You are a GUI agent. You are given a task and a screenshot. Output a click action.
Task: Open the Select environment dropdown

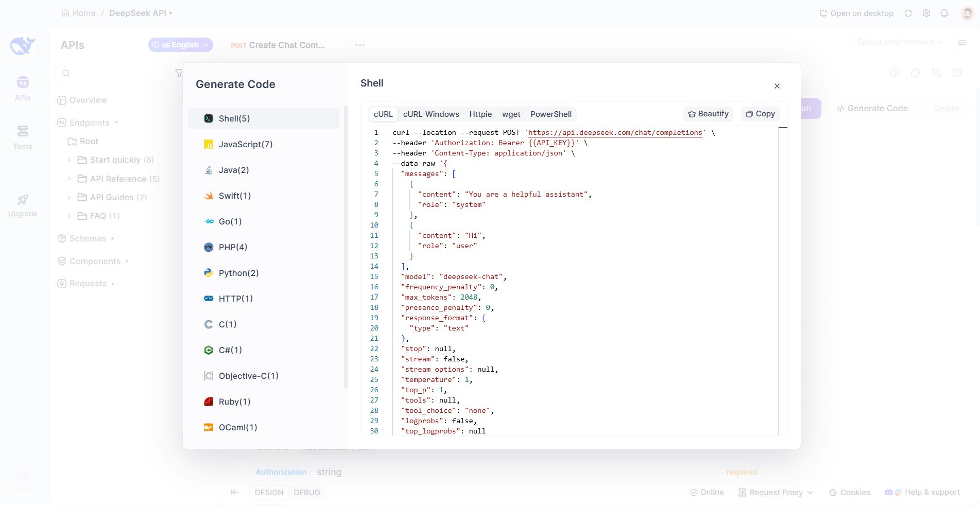point(900,42)
